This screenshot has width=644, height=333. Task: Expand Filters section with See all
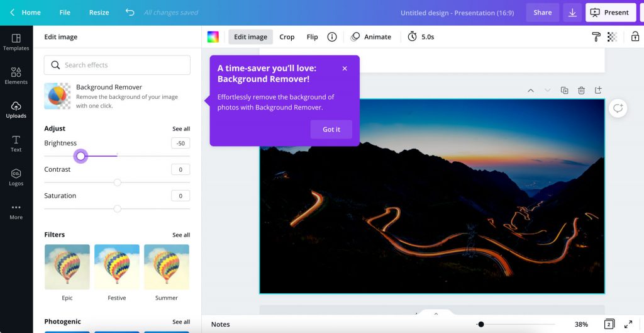pos(181,235)
